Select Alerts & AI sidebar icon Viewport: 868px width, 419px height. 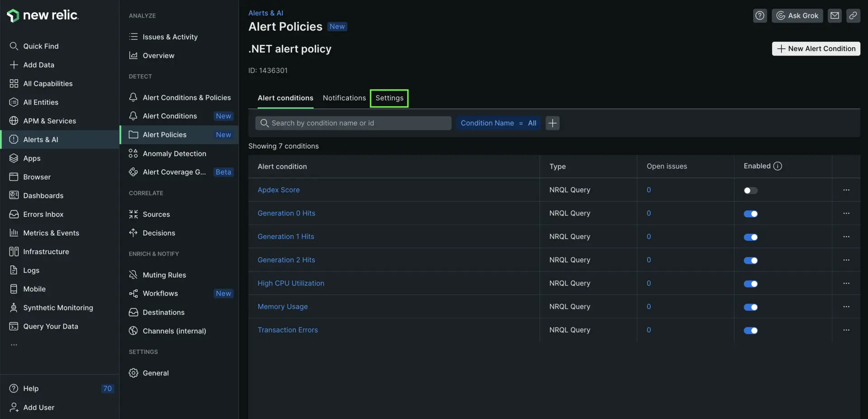pyautogui.click(x=14, y=139)
